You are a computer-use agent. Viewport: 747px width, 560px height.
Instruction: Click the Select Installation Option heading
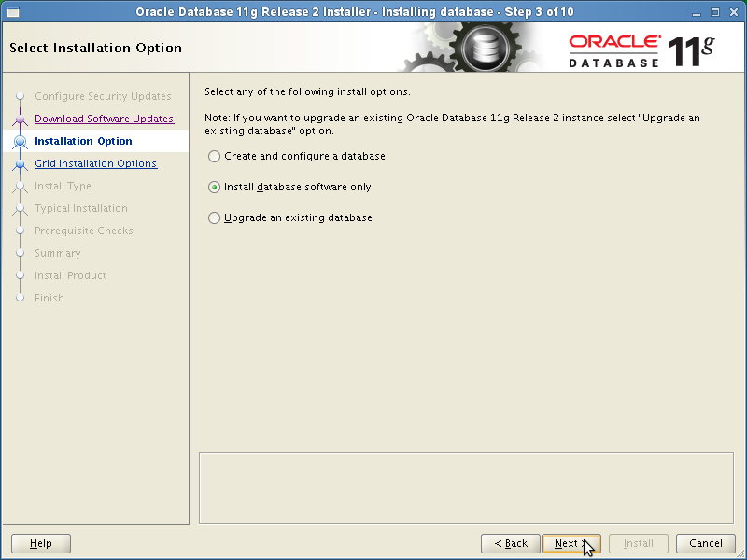click(x=96, y=48)
